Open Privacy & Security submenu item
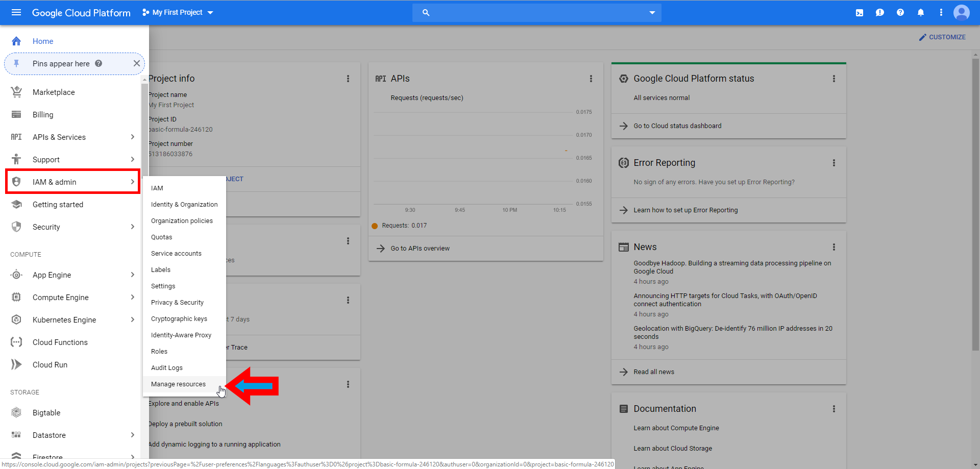Screen dimensions: 980x469 point(184,303)
